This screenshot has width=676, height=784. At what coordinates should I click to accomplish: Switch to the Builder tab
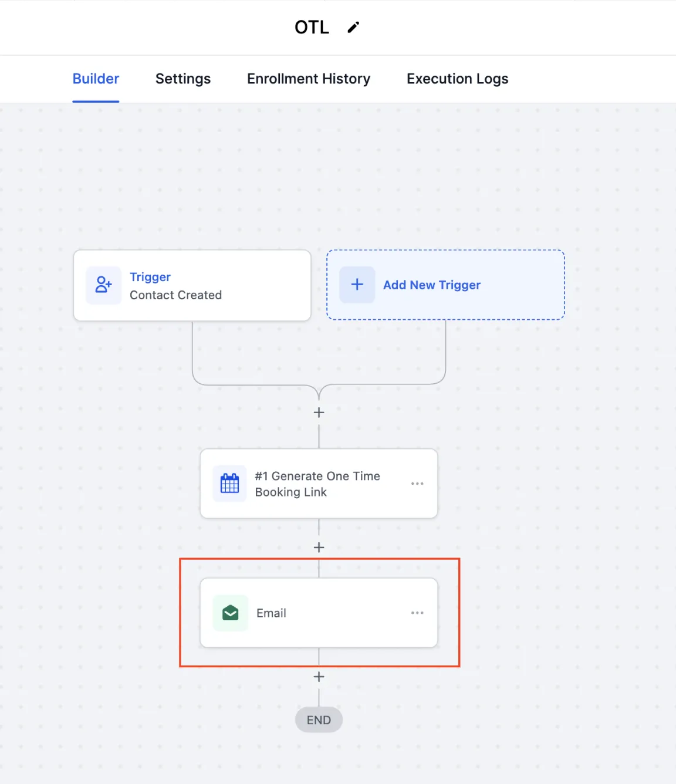[96, 79]
